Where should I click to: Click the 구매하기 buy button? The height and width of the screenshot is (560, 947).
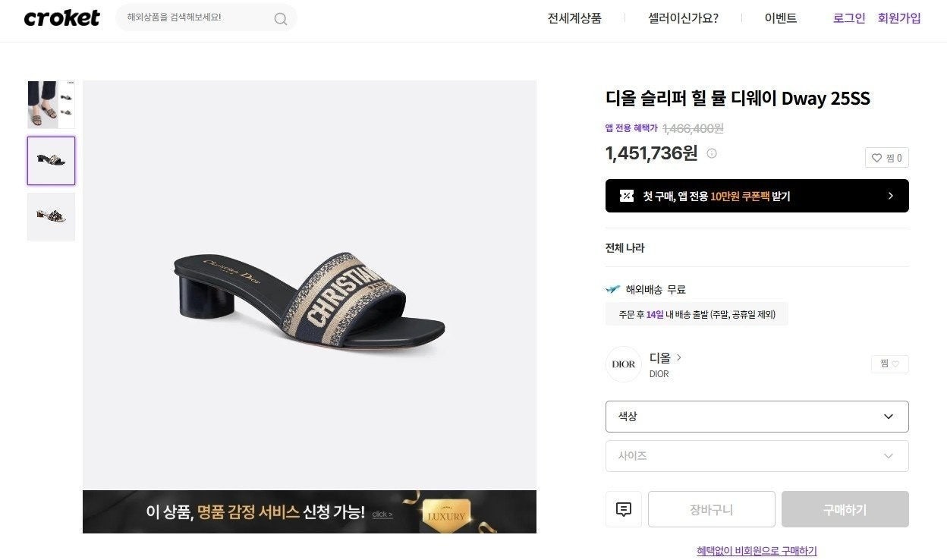click(845, 509)
